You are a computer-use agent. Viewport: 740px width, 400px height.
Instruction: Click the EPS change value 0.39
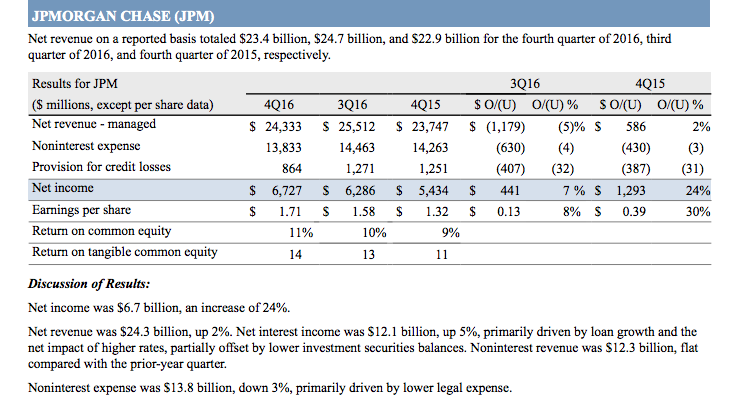634,212
